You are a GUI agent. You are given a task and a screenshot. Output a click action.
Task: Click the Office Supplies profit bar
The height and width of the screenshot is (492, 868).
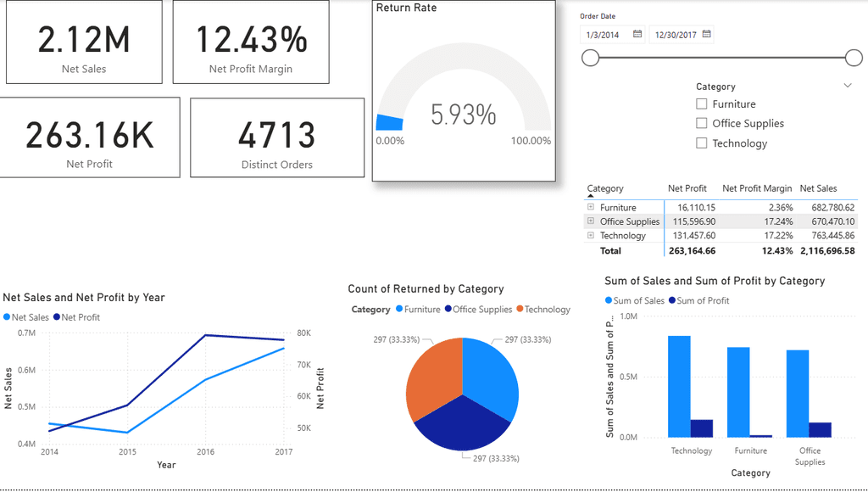[x=820, y=430]
